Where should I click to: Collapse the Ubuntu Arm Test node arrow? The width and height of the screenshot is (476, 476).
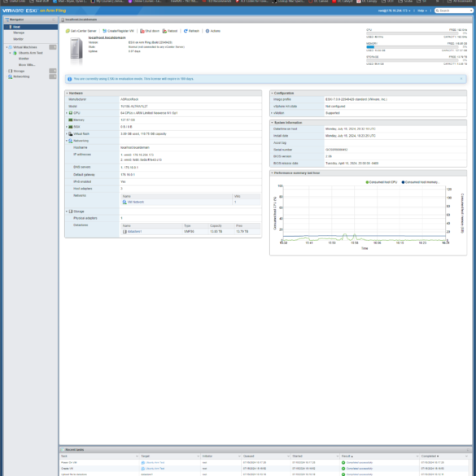click(x=10, y=53)
